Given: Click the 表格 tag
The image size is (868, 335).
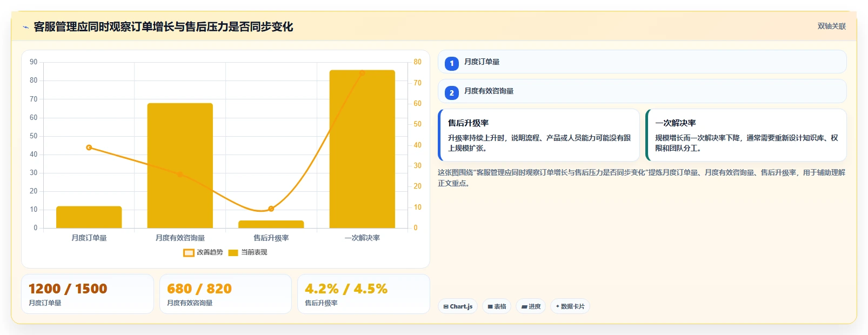Looking at the screenshot, I should (497, 306).
